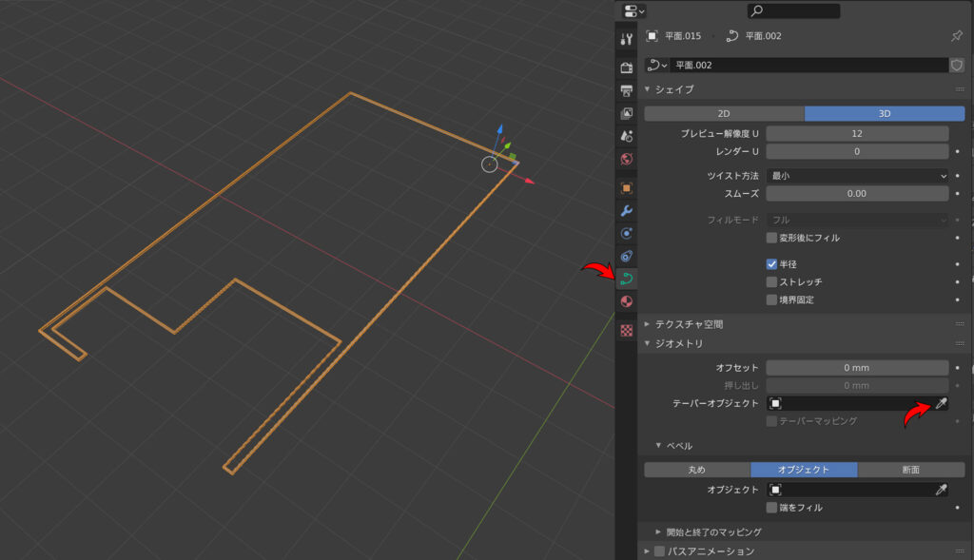Open the Tool properties tab

point(626,40)
